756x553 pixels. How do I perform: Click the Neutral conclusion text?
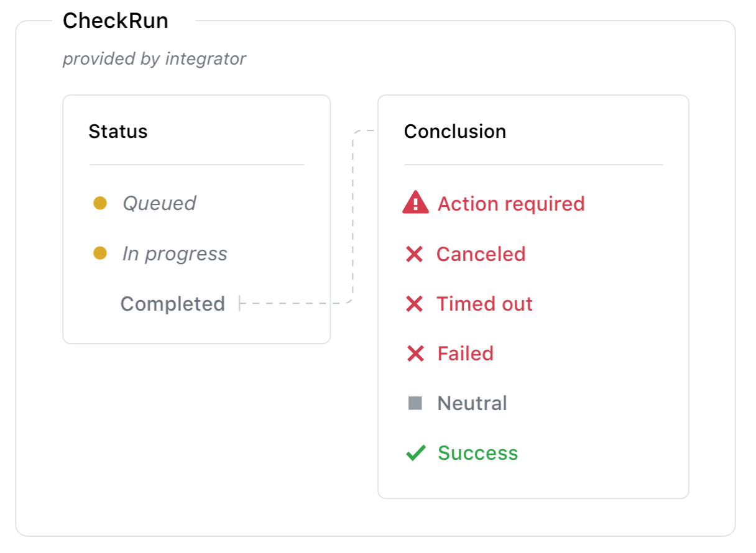[472, 403]
